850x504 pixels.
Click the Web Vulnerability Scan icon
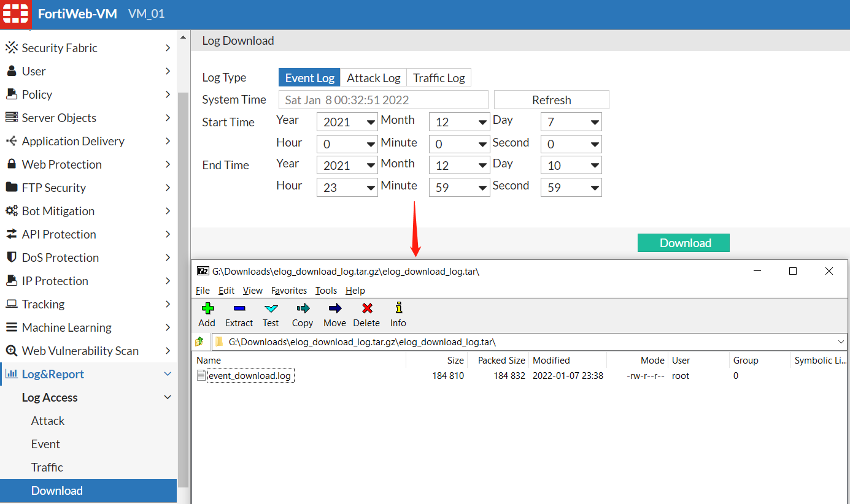click(x=11, y=351)
